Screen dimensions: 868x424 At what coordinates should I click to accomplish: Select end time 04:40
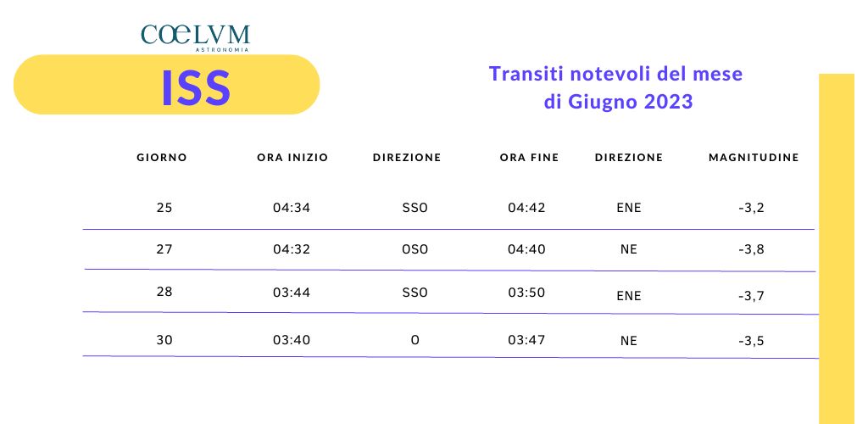coord(526,249)
